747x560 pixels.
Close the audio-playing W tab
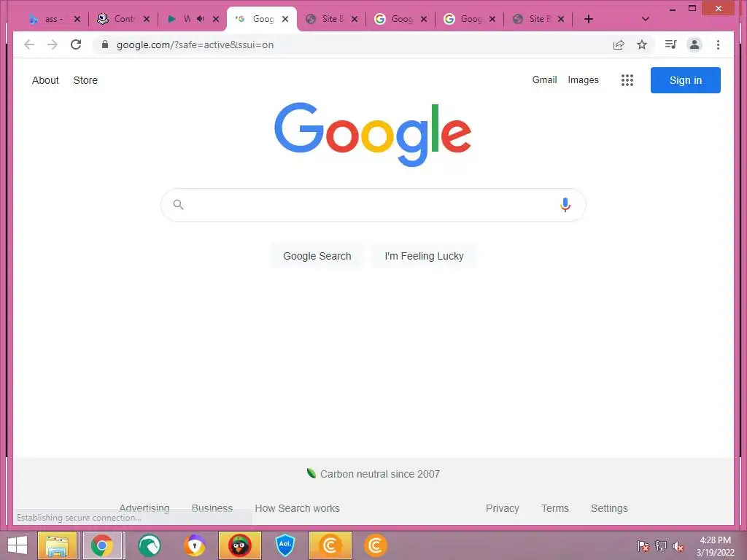pos(216,19)
